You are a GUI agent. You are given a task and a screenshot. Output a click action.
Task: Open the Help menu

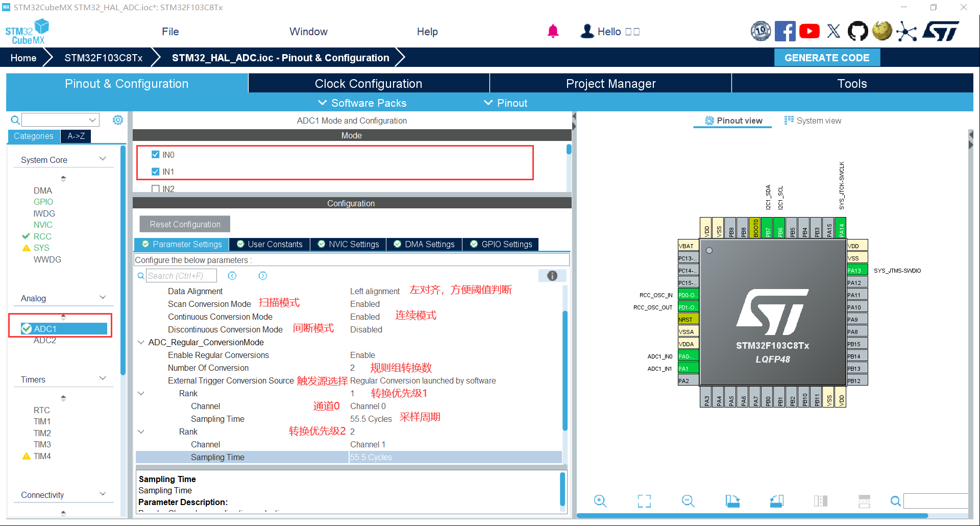[x=427, y=32]
